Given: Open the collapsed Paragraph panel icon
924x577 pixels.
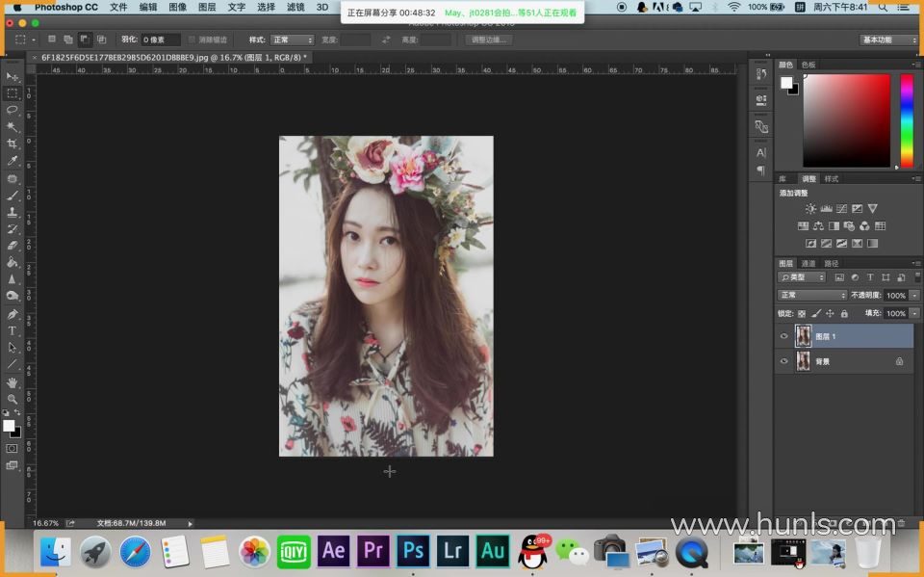Looking at the screenshot, I should tap(761, 170).
